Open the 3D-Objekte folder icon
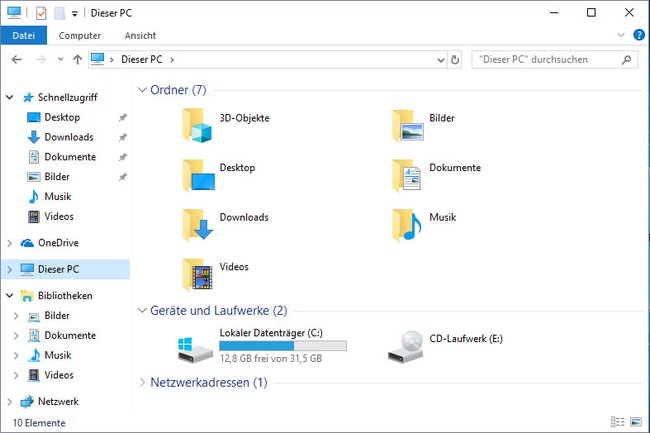 (x=197, y=126)
